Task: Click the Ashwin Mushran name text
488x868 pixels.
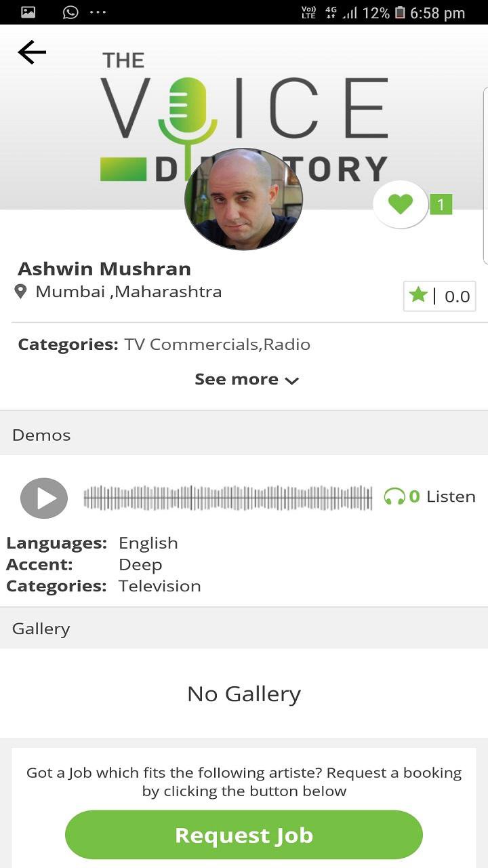Action: 104,269
